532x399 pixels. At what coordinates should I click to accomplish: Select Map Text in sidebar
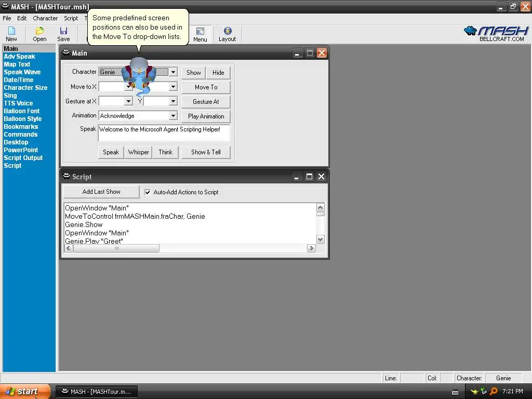coord(17,64)
